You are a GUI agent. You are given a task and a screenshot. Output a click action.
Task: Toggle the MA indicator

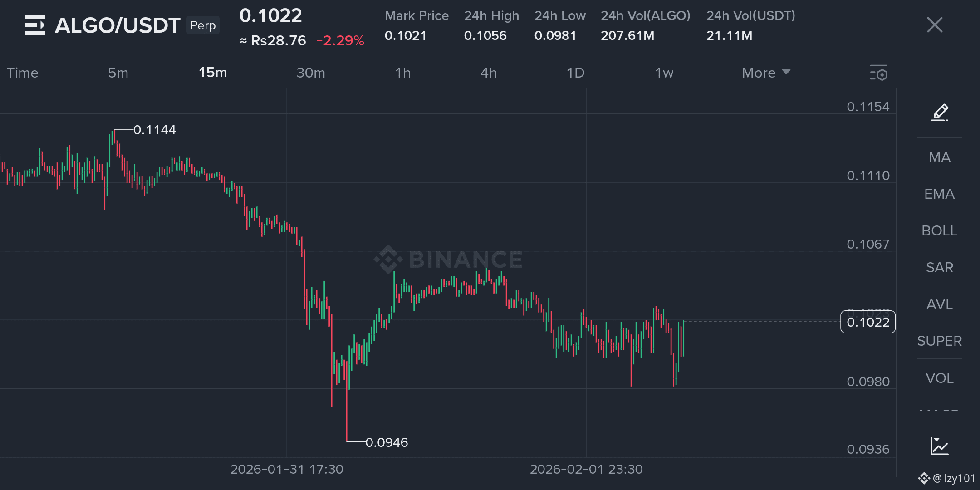pyautogui.click(x=940, y=157)
